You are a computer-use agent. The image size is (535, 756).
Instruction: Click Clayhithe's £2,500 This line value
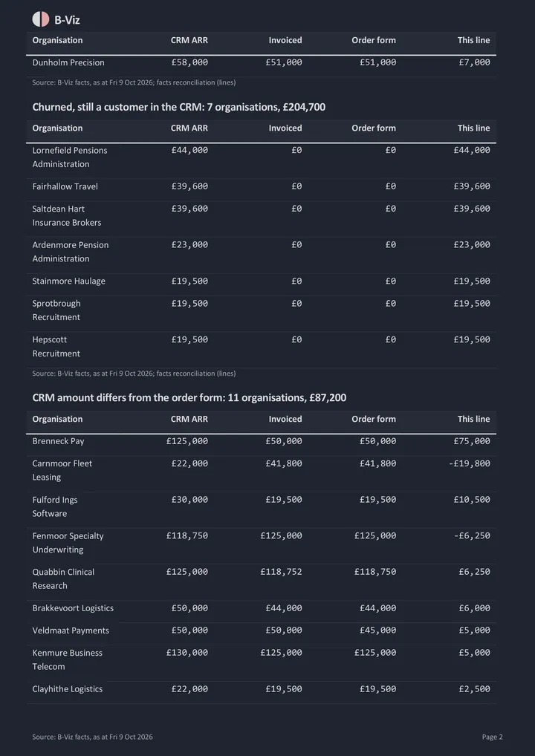[x=474, y=689]
